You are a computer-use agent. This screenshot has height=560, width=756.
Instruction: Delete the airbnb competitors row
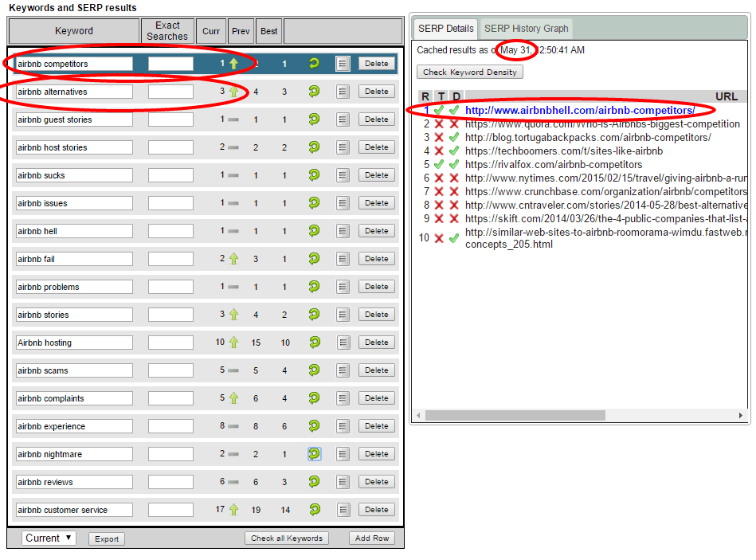coord(377,64)
